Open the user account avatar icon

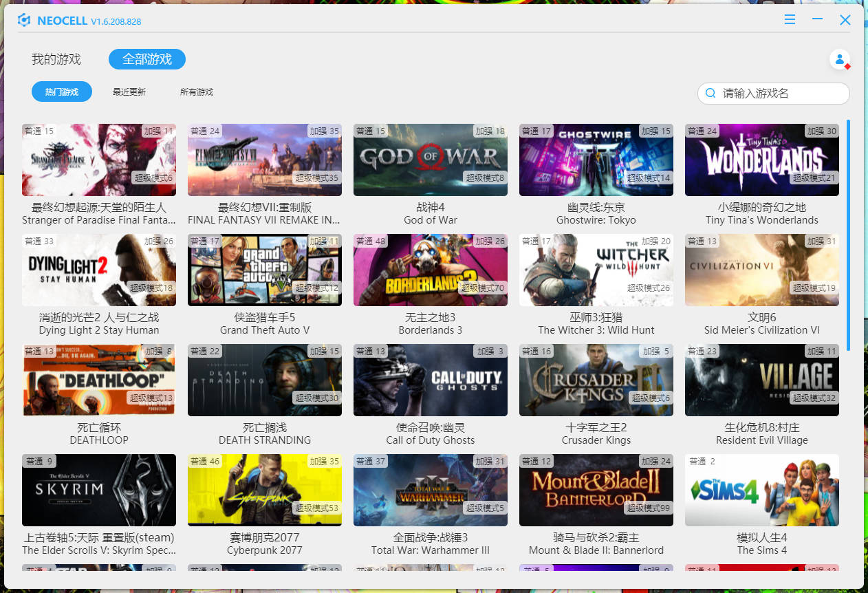pos(839,60)
